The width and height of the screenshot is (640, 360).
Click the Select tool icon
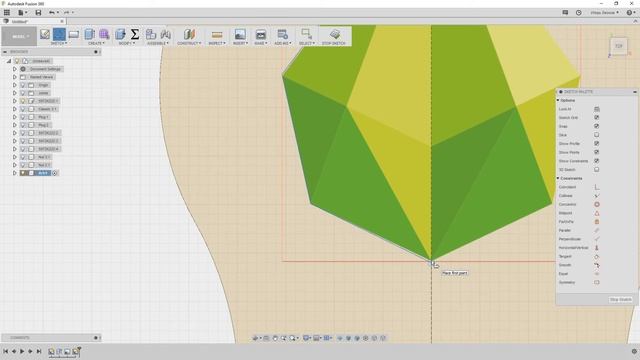[x=306, y=33]
